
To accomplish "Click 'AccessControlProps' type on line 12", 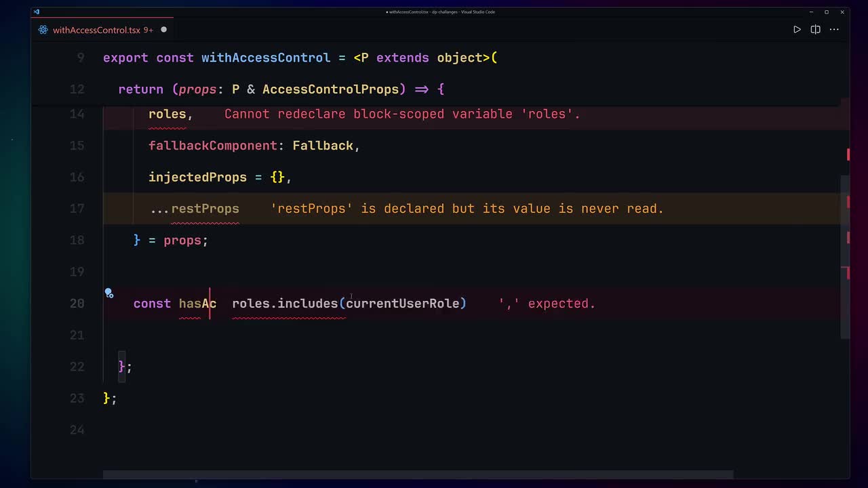I will point(330,89).
